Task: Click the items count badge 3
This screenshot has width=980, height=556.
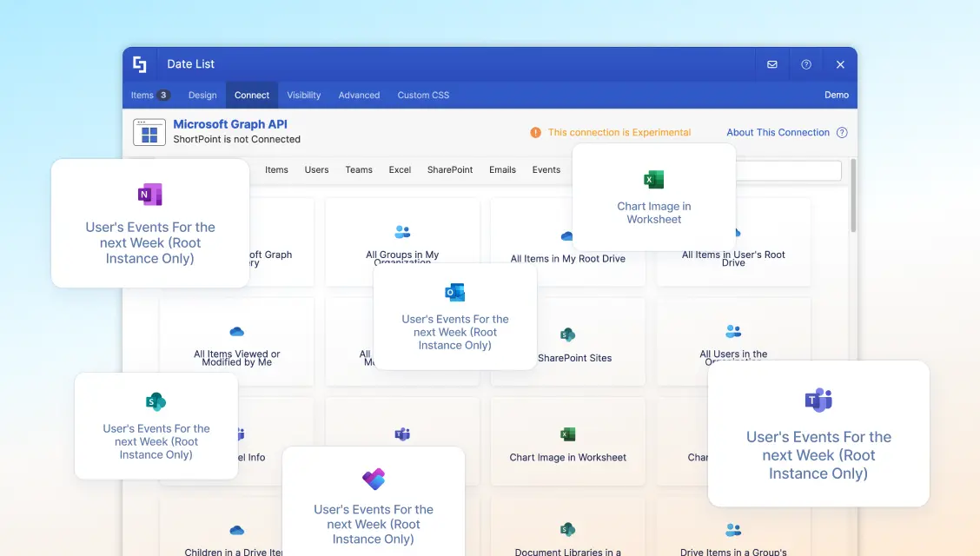Action: [163, 95]
